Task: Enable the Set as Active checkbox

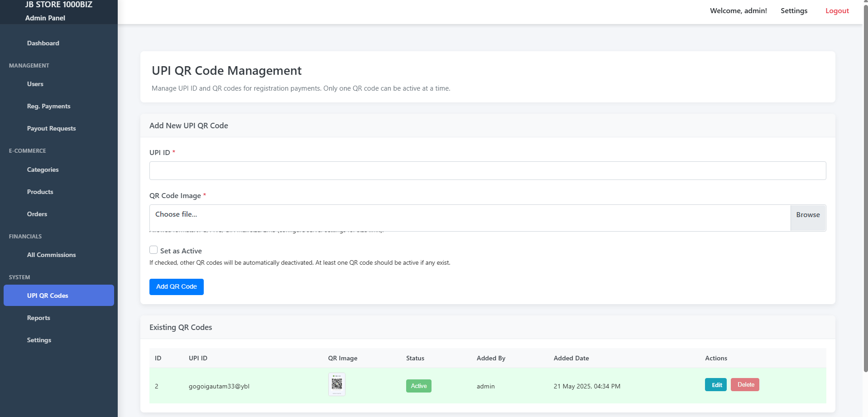Action: (153, 250)
